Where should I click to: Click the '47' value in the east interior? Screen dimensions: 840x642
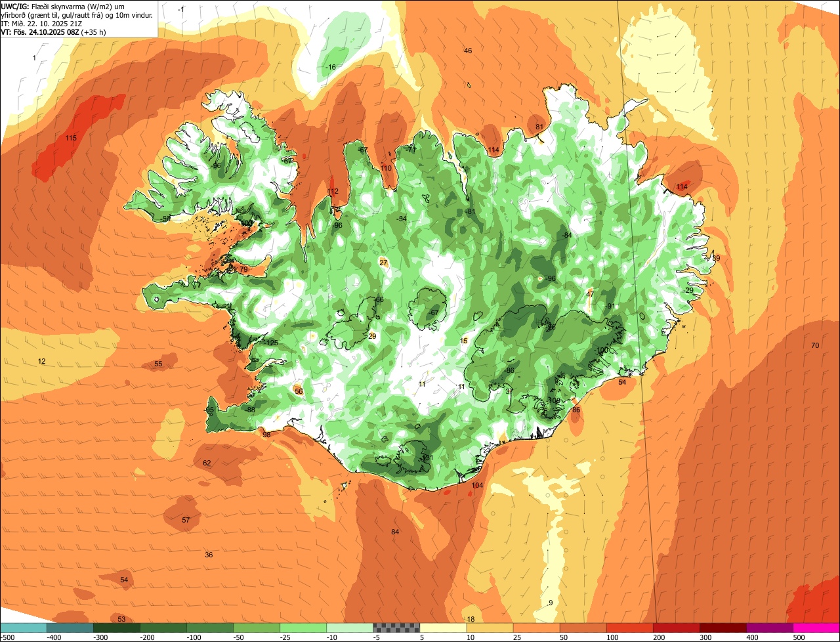590,293
